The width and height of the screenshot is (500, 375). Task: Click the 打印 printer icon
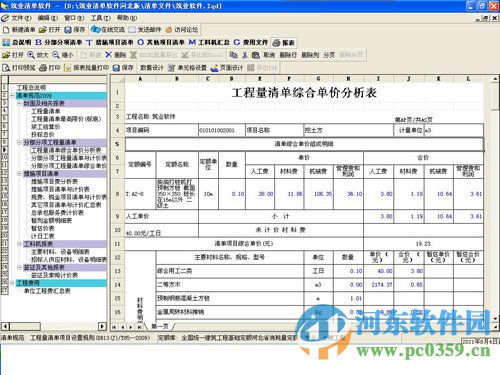coord(43,68)
